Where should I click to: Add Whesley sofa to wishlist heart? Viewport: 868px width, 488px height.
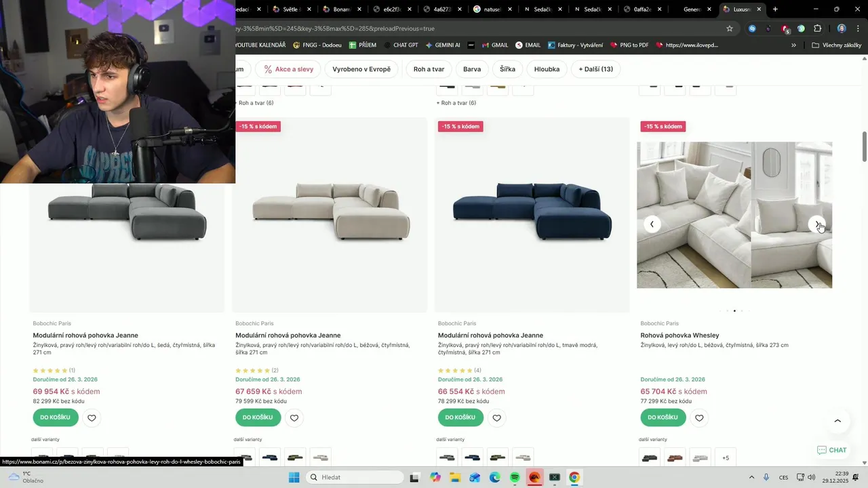(699, 418)
